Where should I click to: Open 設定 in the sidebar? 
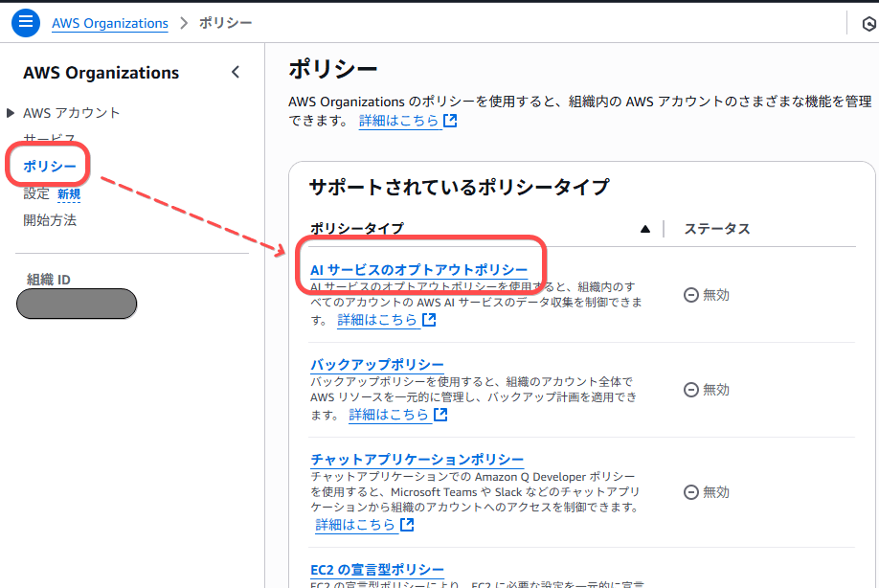(36, 193)
